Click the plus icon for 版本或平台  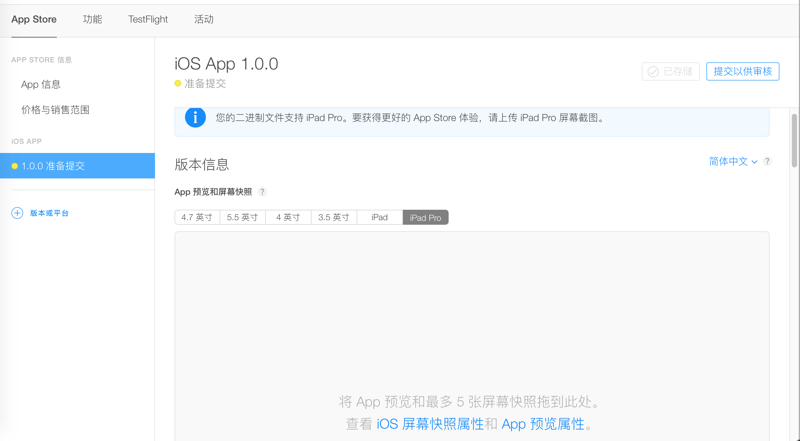[17, 213]
